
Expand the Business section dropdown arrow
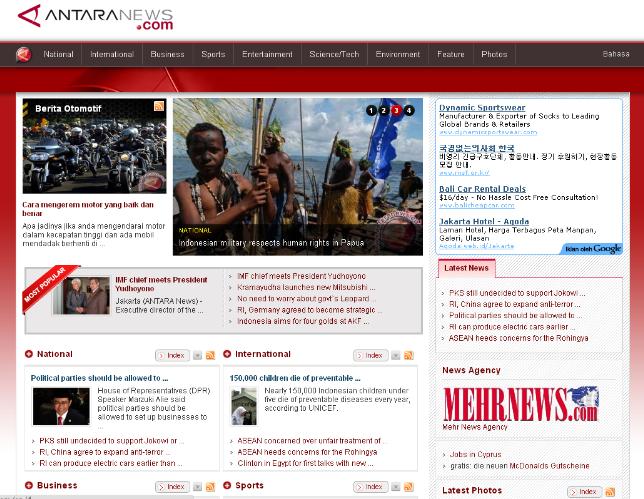pyautogui.click(x=197, y=487)
